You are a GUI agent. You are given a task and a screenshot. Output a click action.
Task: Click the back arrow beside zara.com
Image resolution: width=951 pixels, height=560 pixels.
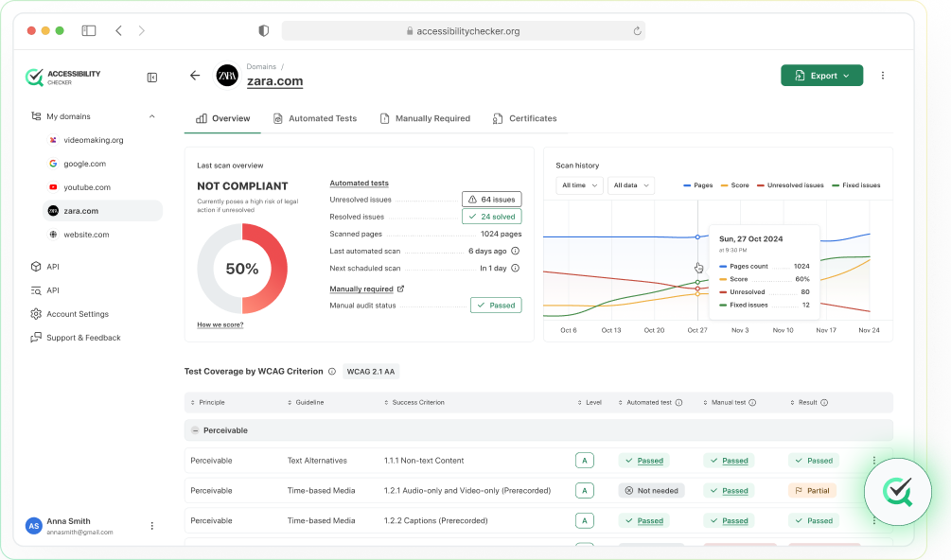click(x=195, y=75)
